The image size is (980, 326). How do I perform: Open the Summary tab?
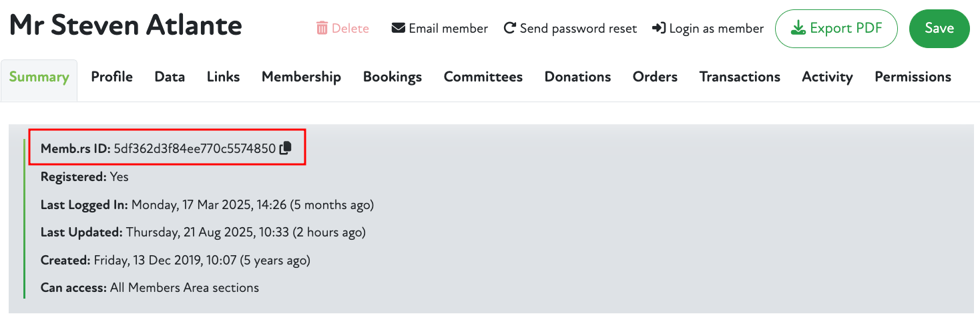[39, 77]
